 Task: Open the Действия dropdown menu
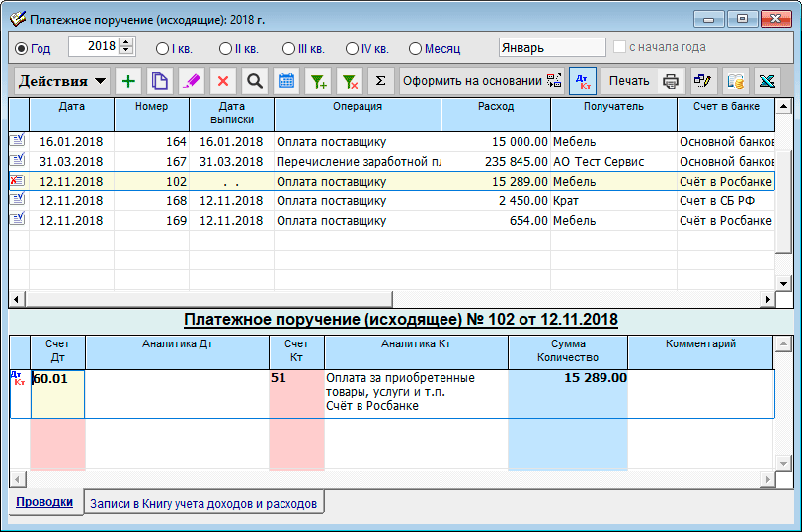[x=62, y=81]
